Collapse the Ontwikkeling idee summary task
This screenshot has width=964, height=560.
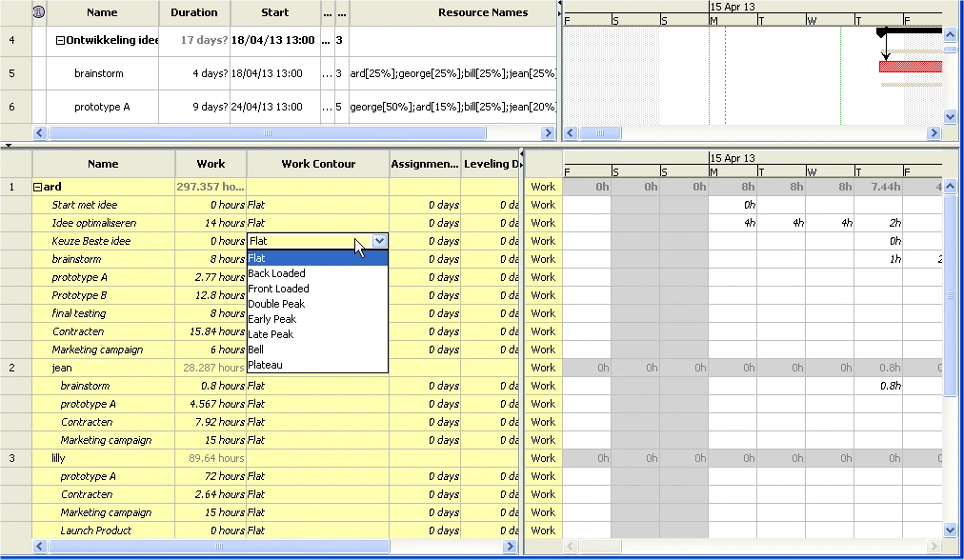60,41
